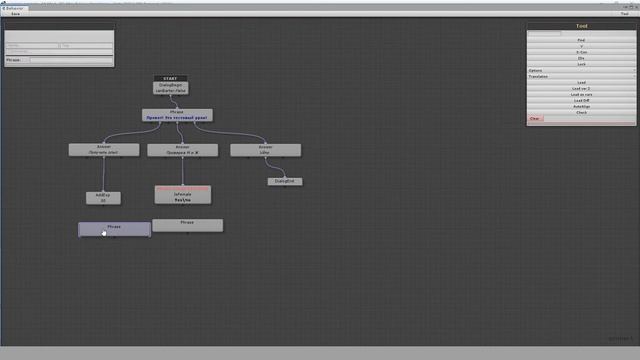
Task: Click the search field above Find
Action: [x=544, y=33]
